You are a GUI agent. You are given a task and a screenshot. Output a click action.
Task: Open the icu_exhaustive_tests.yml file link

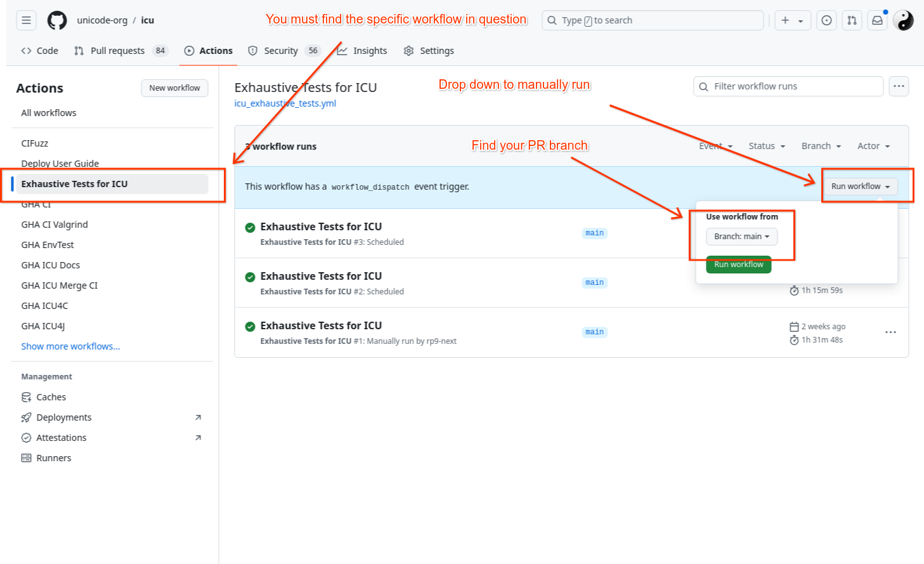(285, 103)
